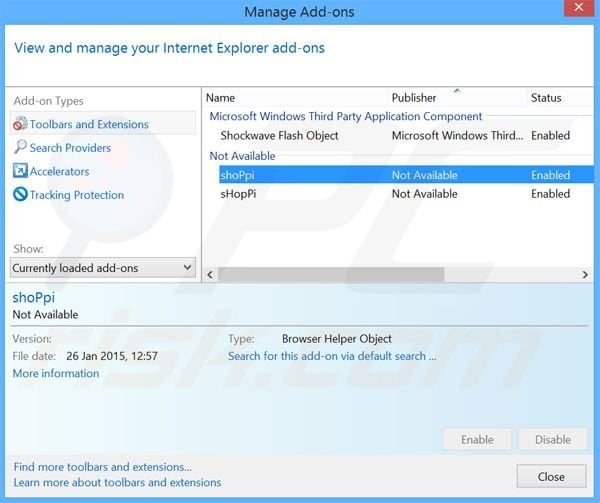Click the file date 26 Jan 2015, 12:57

(112, 356)
